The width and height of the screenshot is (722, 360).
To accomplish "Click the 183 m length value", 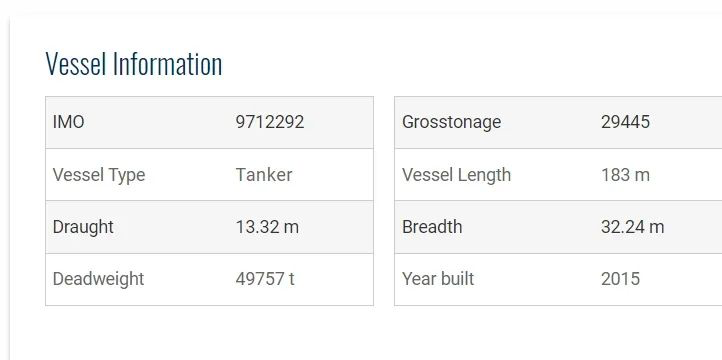I will (625, 174).
